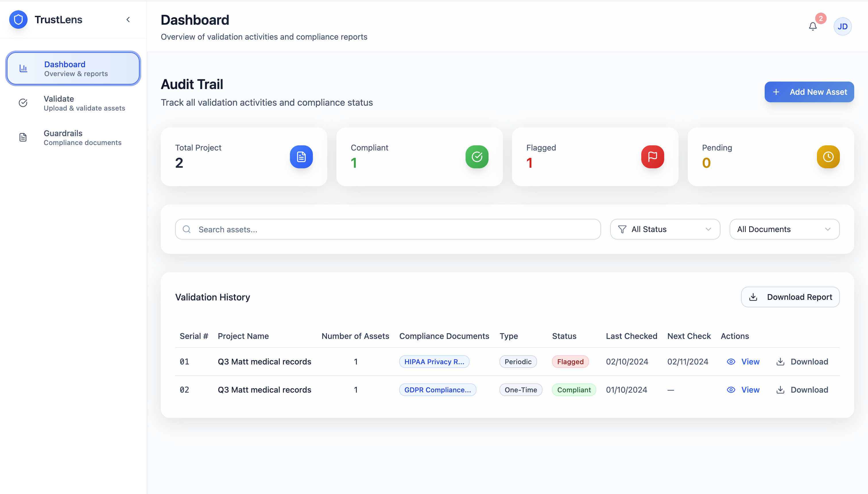Open the All Status filter dropdown
The image size is (868, 494).
[664, 229]
